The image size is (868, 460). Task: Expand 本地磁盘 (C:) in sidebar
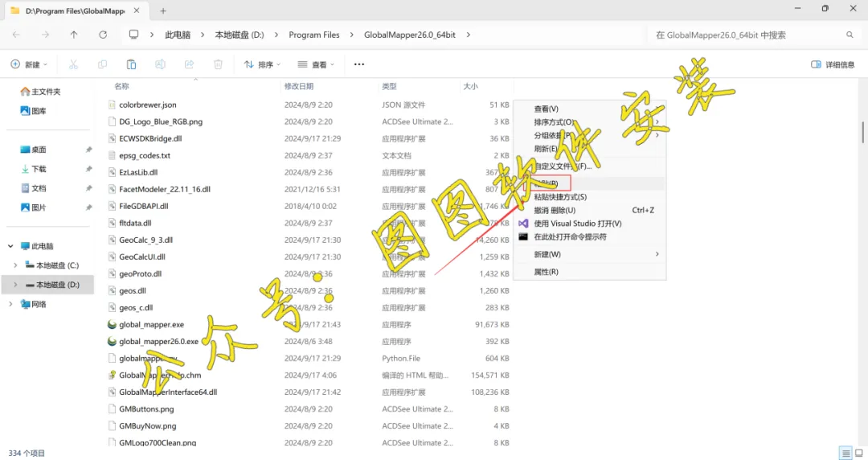coord(15,265)
